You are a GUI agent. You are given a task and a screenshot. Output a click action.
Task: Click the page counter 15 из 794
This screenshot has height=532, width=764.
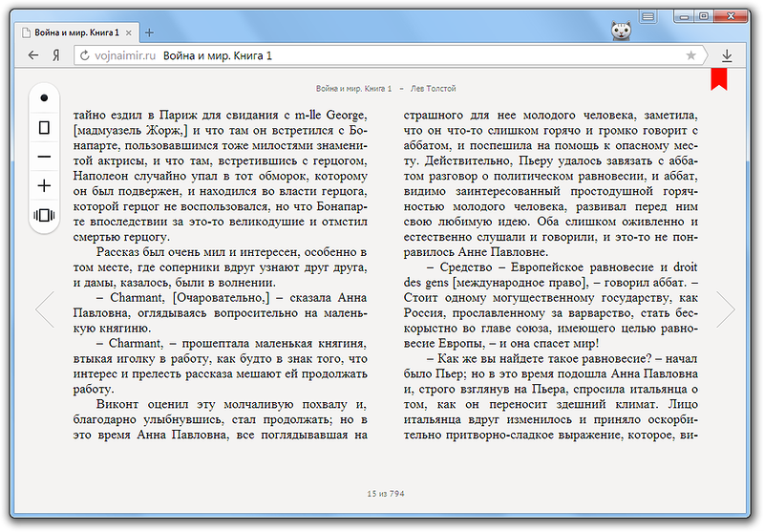386,494
